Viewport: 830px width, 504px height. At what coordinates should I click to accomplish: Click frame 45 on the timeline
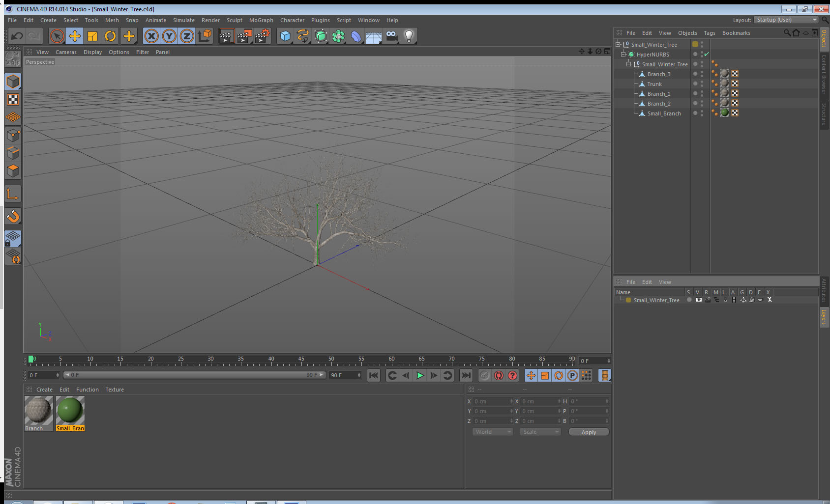pos(301,360)
